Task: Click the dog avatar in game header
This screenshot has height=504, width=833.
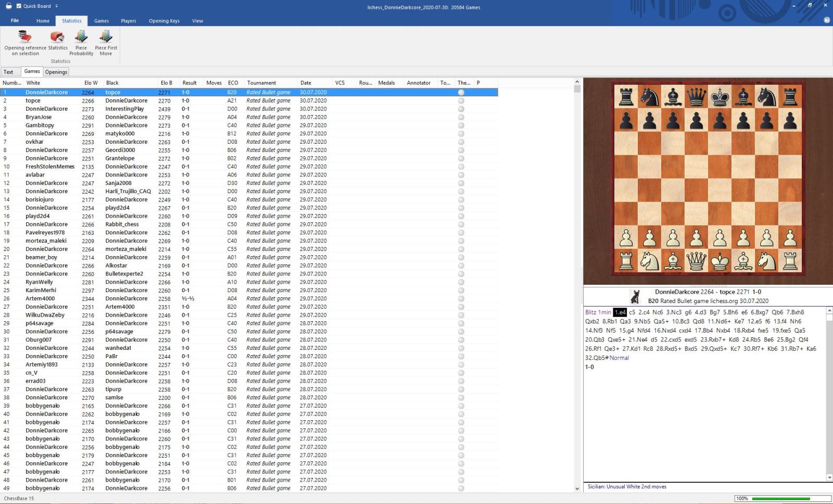Action: tap(635, 297)
